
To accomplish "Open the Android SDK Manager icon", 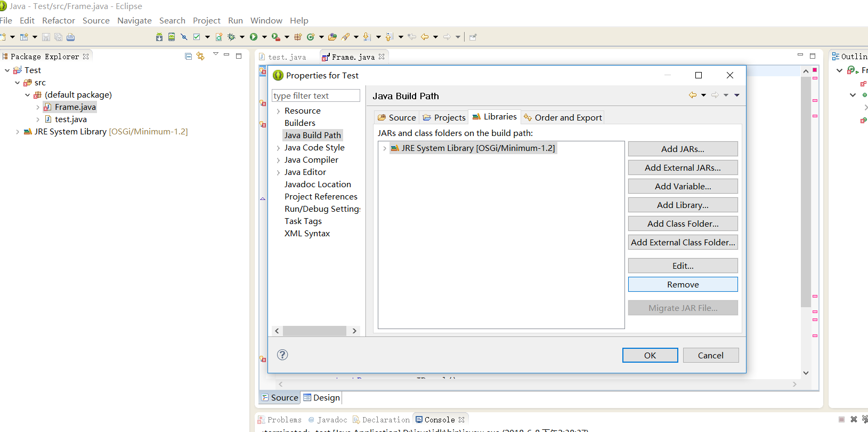I will pos(159,37).
